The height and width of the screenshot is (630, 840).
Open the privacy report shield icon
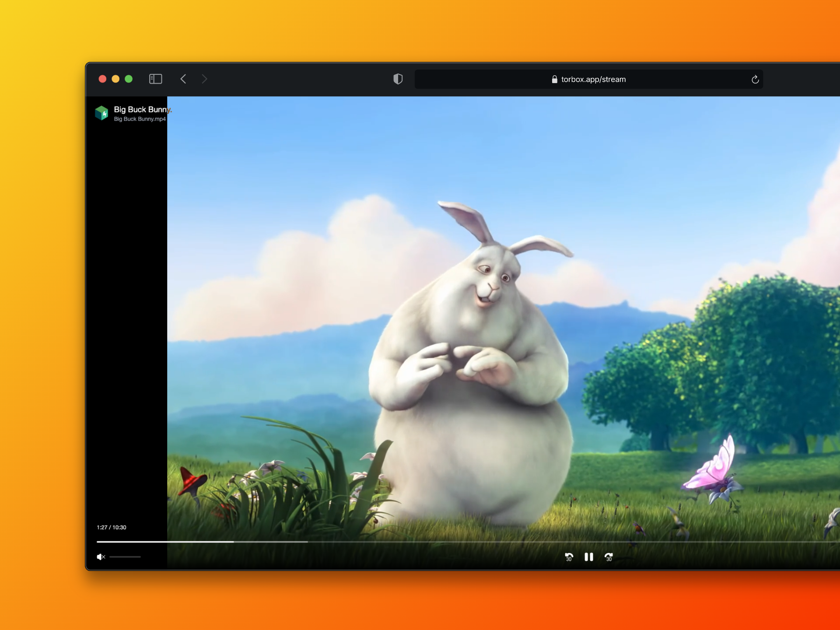pos(398,79)
